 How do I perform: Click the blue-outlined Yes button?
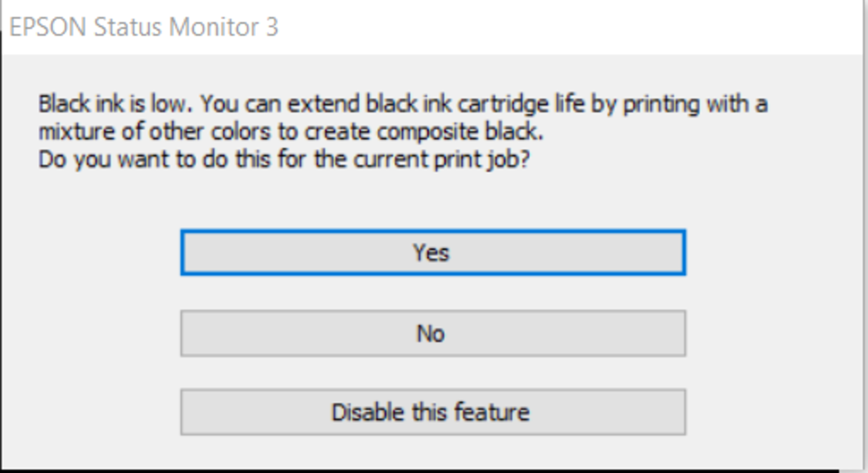(x=433, y=253)
